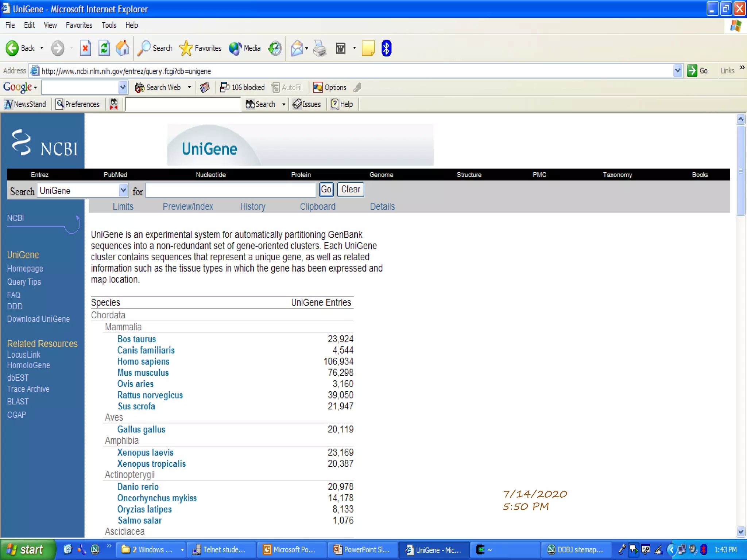
Task: Open the Windows start button
Action: click(x=26, y=550)
